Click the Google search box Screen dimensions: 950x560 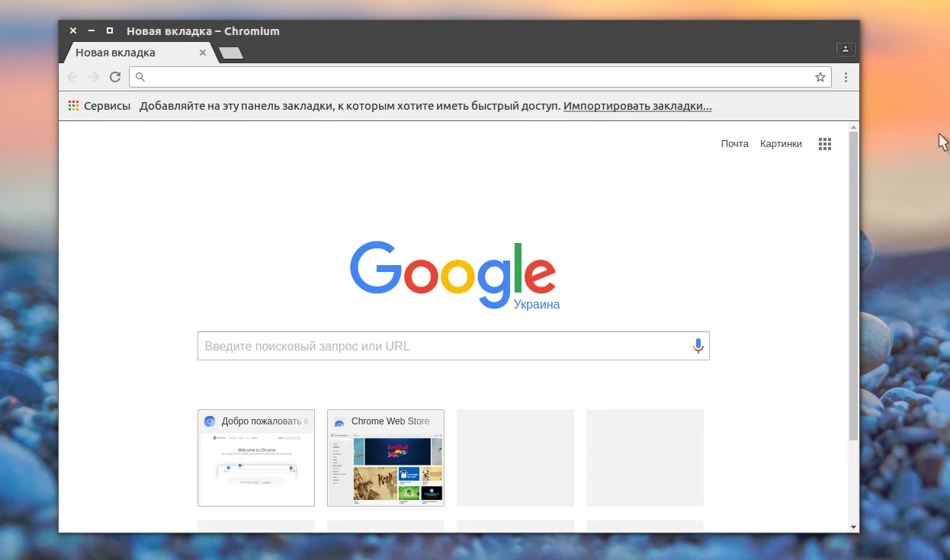click(x=453, y=346)
